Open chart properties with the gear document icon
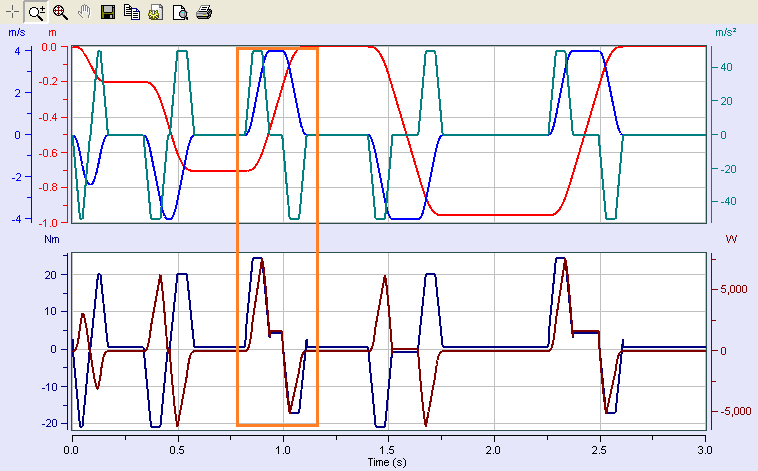The height and width of the screenshot is (471, 758). (156, 12)
